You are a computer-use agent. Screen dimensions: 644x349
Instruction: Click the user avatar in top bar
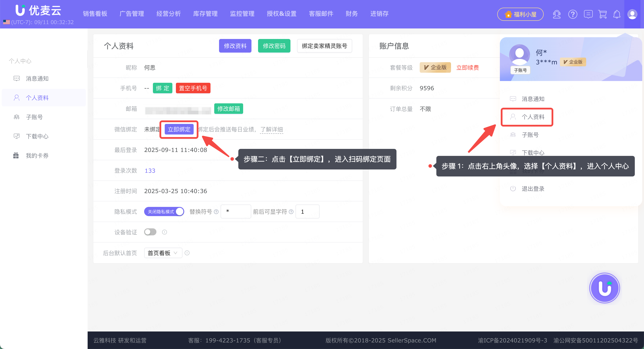[x=632, y=14]
